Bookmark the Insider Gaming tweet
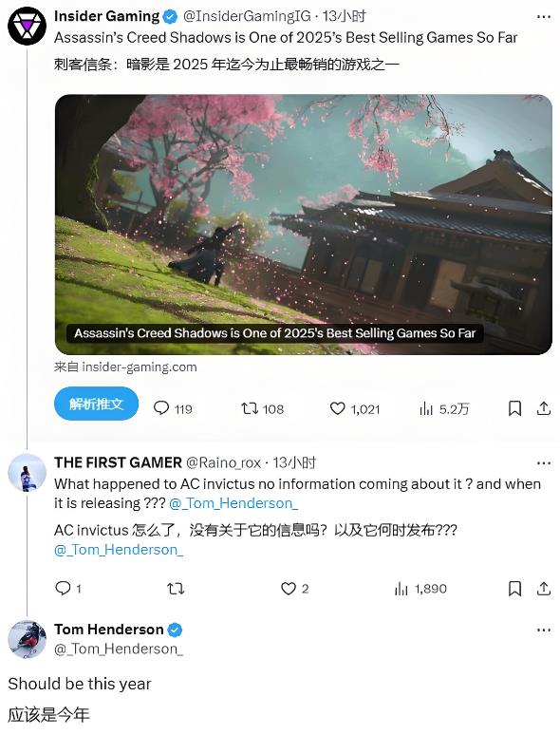 click(514, 408)
